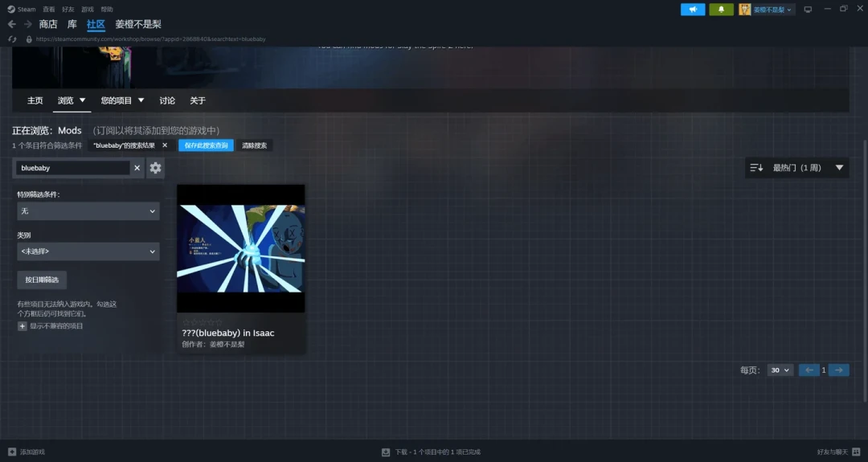Click the page vertical scrollbar
Viewport: 868px width, 462px height.
point(865,270)
